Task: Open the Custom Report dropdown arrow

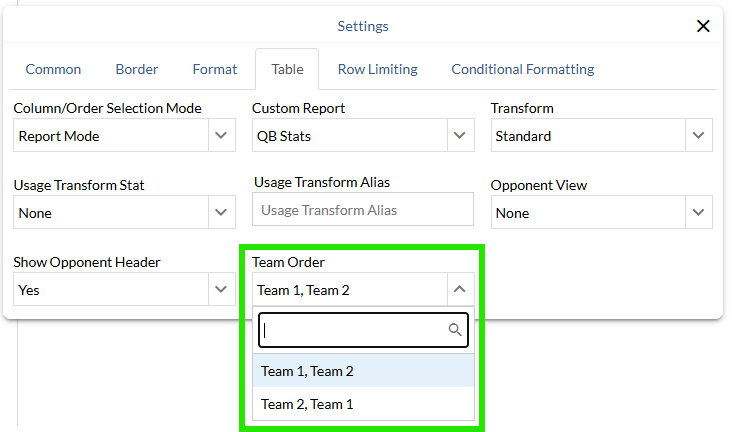Action: tap(459, 136)
